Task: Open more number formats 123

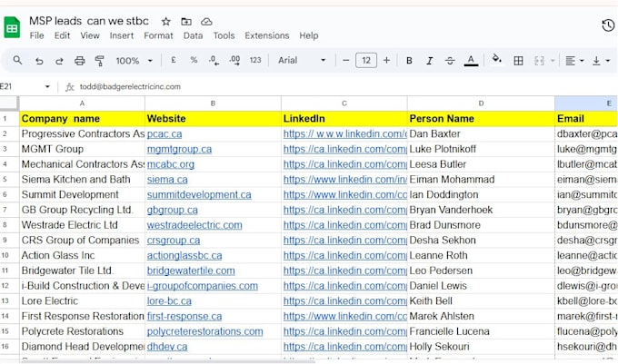Action: pos(255,60)
